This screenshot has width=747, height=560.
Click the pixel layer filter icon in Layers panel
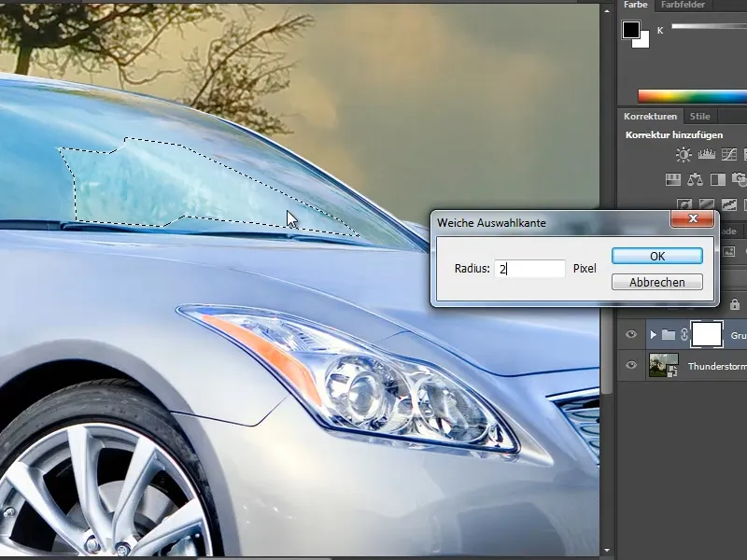729,251
